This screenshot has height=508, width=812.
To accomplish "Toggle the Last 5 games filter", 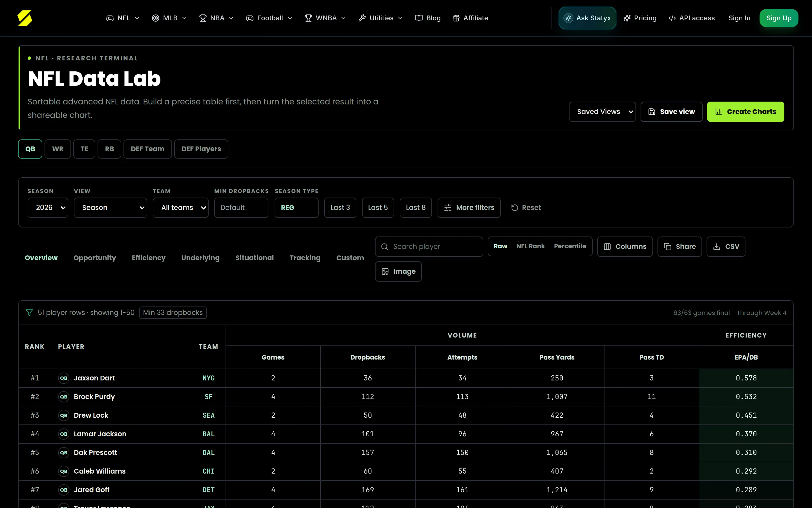I will (x=378, y=208).
